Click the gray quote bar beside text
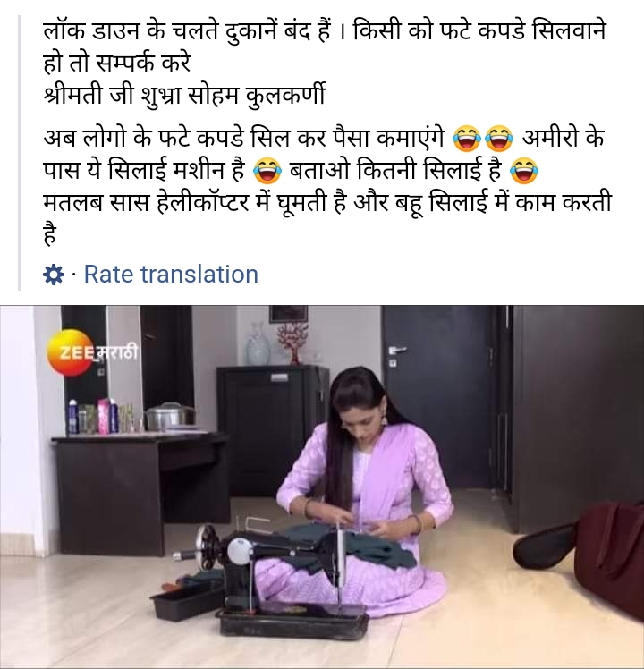 coord(19,153)
